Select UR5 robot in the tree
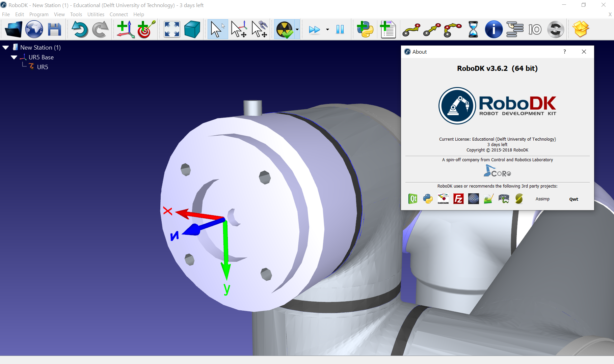The width and height of the screenshot is (614, 364). [43, 67]
